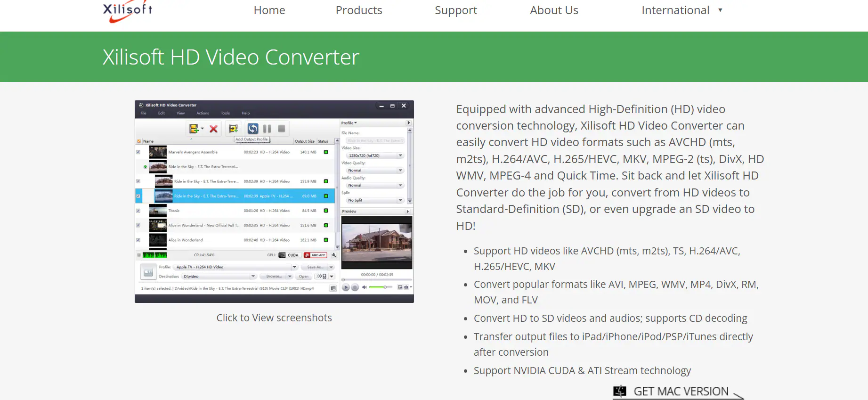Screen dimensions: 868x400
Task: Open the Edit menu in the converter
Action: click(162, 113)
